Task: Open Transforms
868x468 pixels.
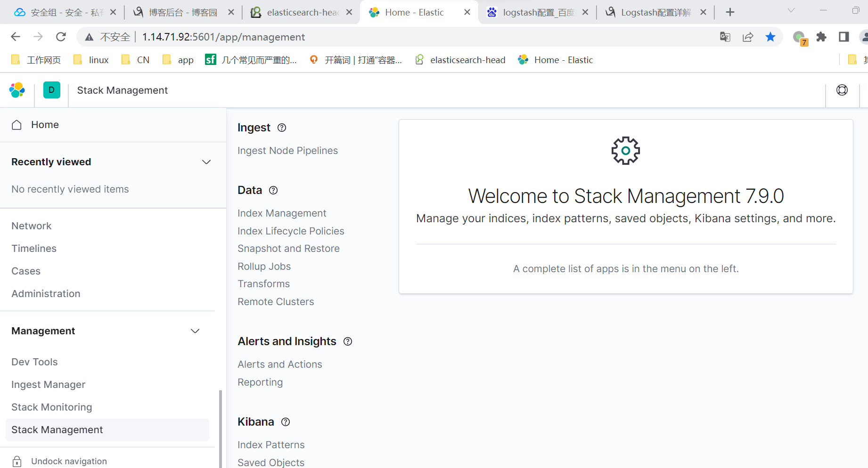Action: point(263,284)
